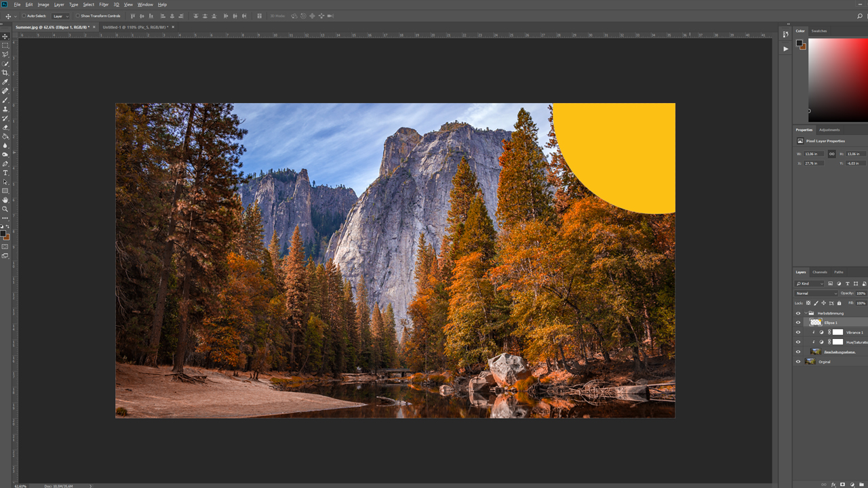
Task: Open the Normal blend mode dropdown
Action: pyautogui.click(x=816, y=293)
